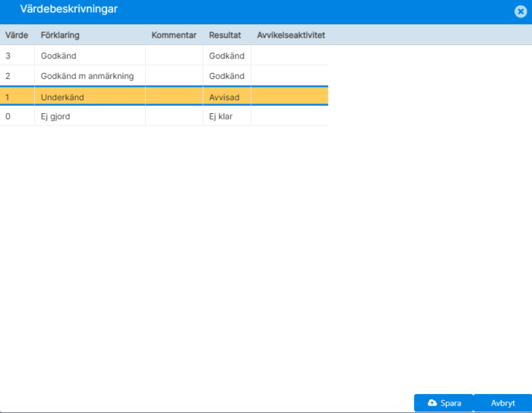The width and height of the screenshot is (532, 413).
Task: Click the Avvikelseaktivitet column header
Action: pos(290,35)
